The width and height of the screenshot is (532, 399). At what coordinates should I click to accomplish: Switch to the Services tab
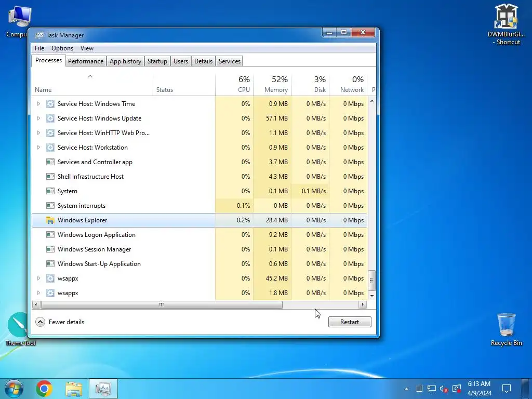click(229, 61)
